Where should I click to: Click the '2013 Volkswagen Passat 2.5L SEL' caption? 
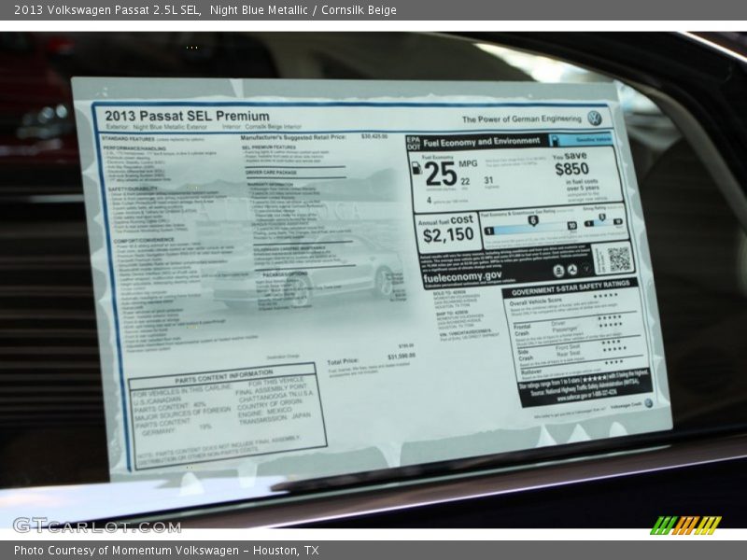click(107, 9)
